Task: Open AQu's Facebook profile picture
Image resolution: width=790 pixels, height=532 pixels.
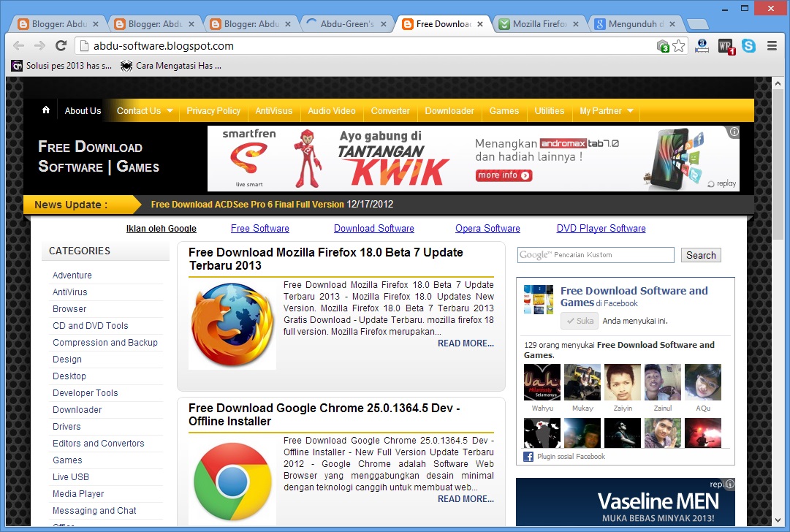Action: tap(703, 382)
